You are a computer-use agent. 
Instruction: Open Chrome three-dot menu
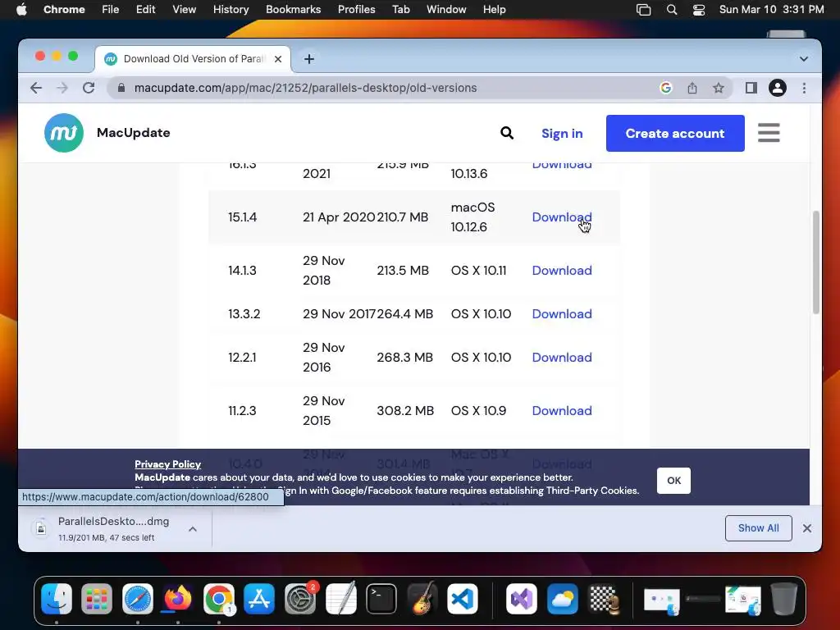(804, 88)
